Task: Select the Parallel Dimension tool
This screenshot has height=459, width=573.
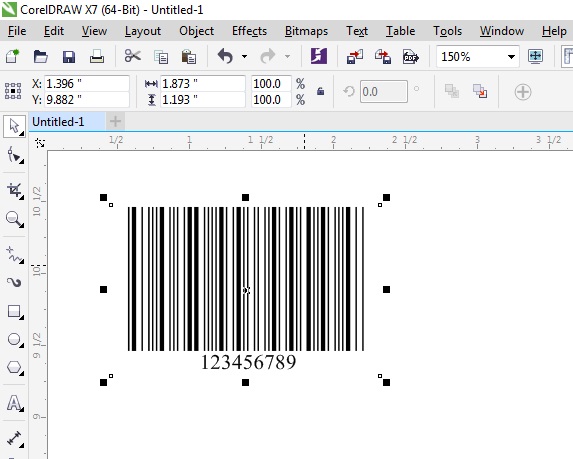Action: tap(15, 439)
